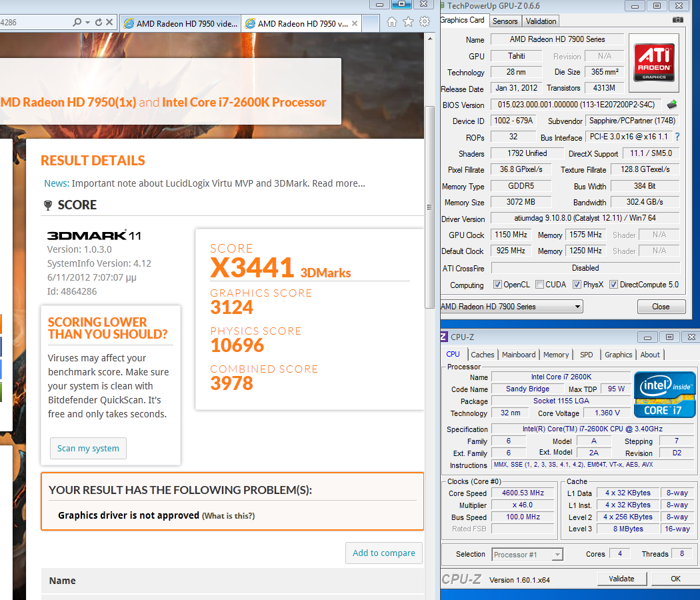This screenshot has height=600, width=700.
Task: Open the 'What is this?' link
Action: point(229,516)
